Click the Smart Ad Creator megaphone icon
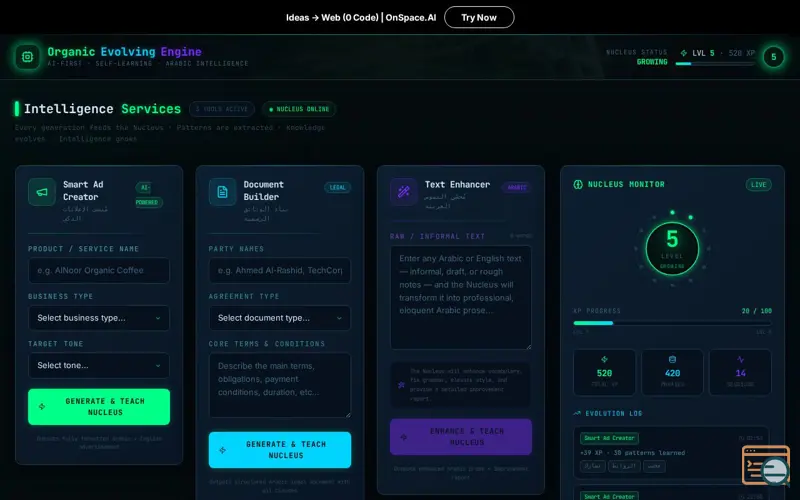The width and height of the screenshot is (800, 500). point(42,192)
